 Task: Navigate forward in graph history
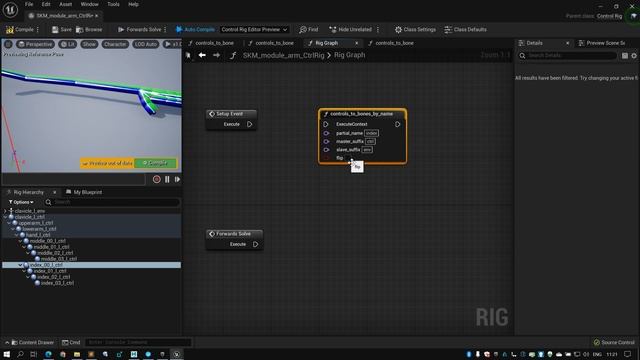point(217,55)
